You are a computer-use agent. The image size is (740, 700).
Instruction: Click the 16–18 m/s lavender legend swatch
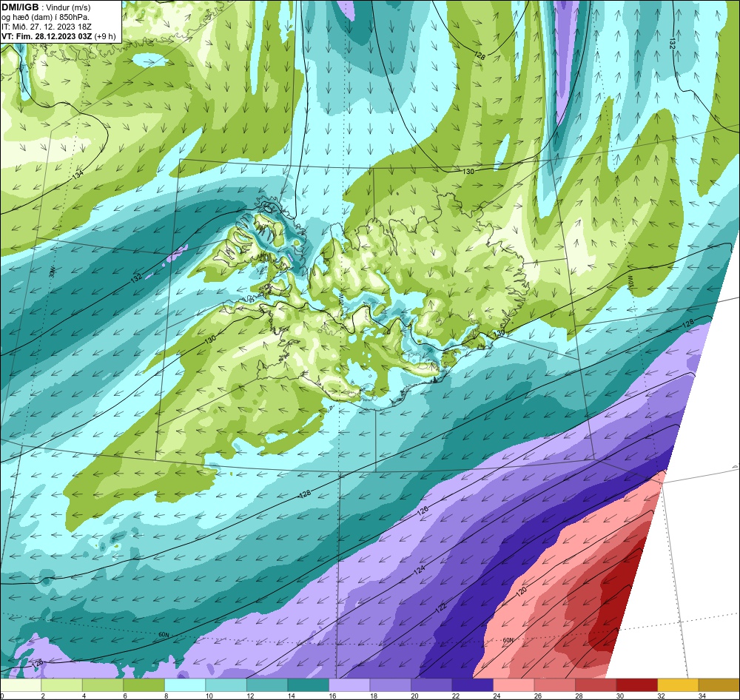click(349, 684)
